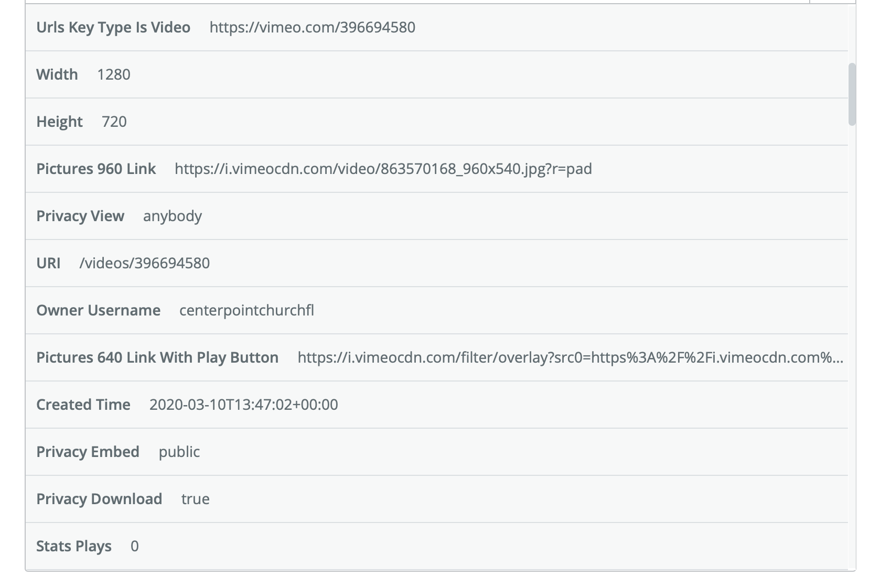Select the Pictures 960 Link label
The width and height of the screenshot is (881, 588).
96,169
